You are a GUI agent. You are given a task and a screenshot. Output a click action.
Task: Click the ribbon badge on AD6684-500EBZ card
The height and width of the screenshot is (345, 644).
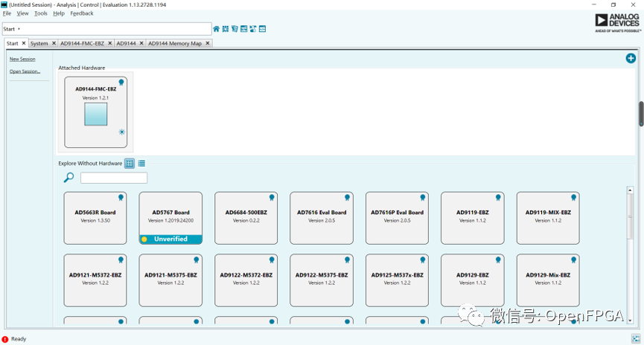pos(272,198)
